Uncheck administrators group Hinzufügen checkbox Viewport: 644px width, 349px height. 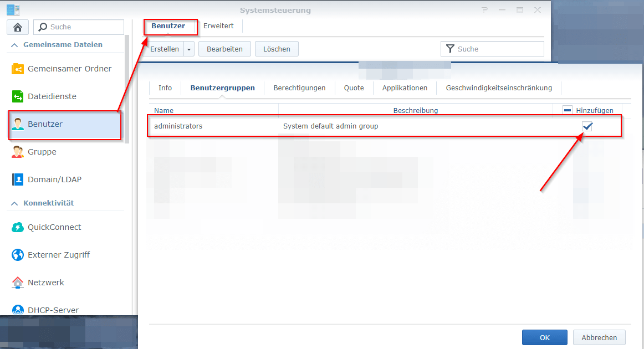pyautogui.click(x=587, y=126)
